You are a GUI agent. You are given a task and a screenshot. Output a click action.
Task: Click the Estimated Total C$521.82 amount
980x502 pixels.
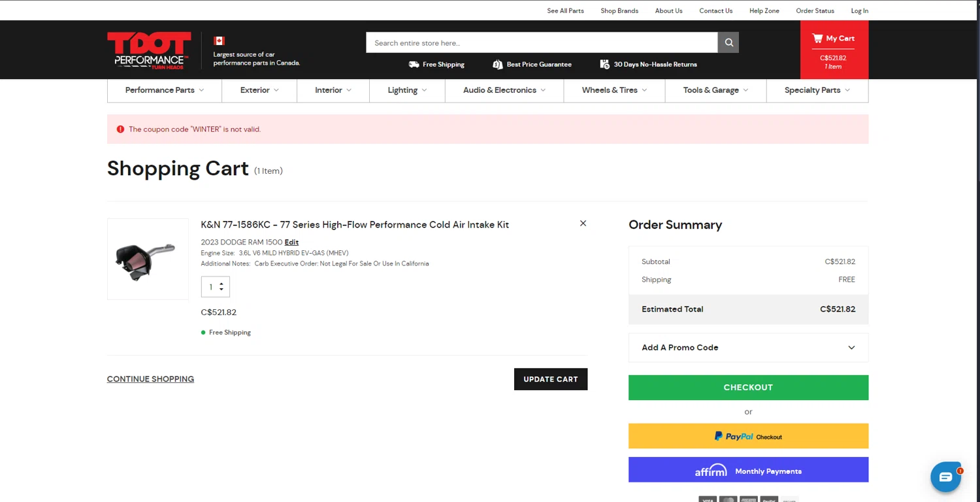(x=838, y=309)
